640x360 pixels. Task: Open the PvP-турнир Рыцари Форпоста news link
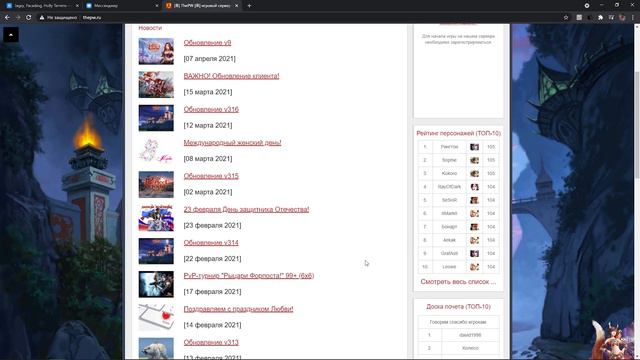249,276
